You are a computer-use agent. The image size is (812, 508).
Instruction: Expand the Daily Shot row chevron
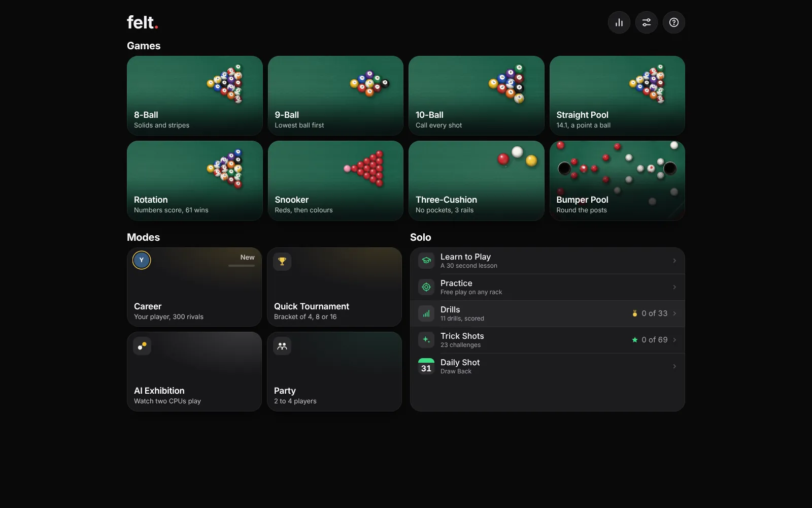674,366
